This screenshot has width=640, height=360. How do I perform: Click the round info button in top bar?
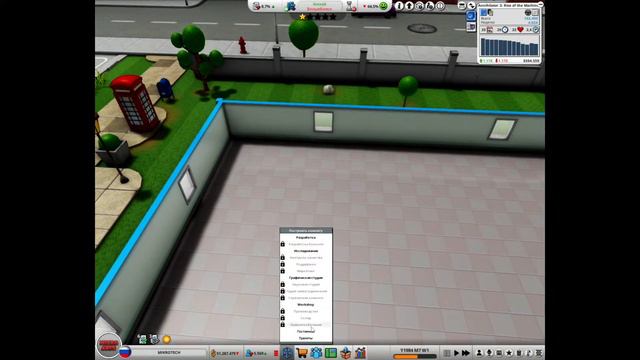pyautogui.click(x=400, y=6)
